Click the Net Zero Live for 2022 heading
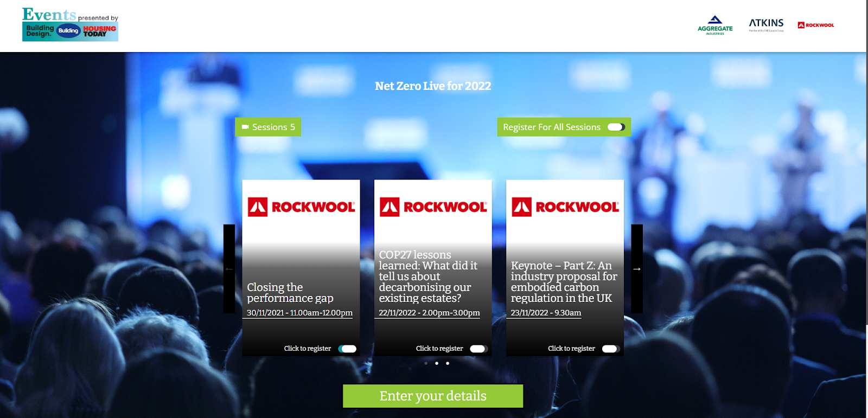 (x=433, y=86)
